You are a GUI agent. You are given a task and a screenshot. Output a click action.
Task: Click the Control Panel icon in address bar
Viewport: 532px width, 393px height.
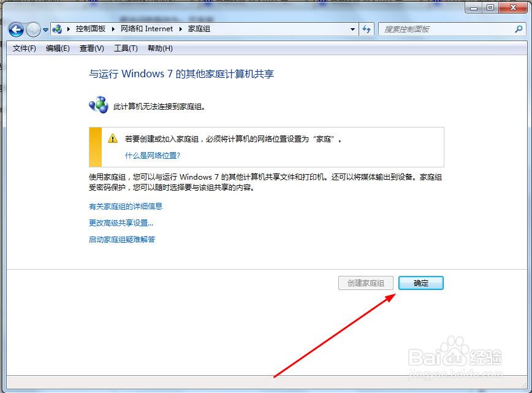[x=57, y=29]
